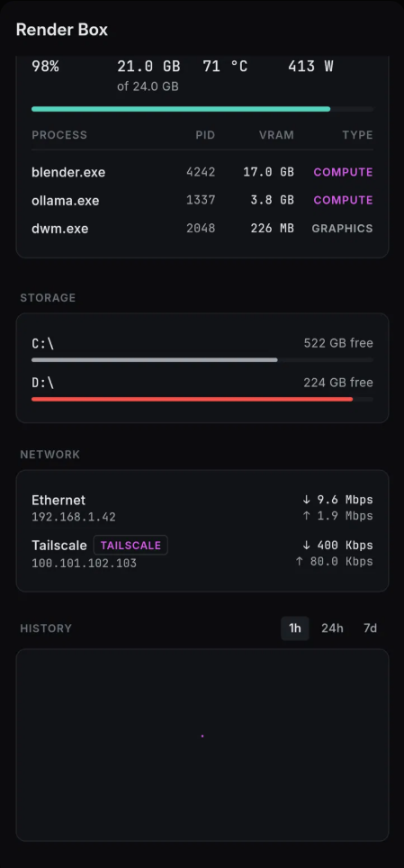Click the Render Box title
The width and height of the screenshot is (404, 868).
pyautogui.click(x=62, y=30)
